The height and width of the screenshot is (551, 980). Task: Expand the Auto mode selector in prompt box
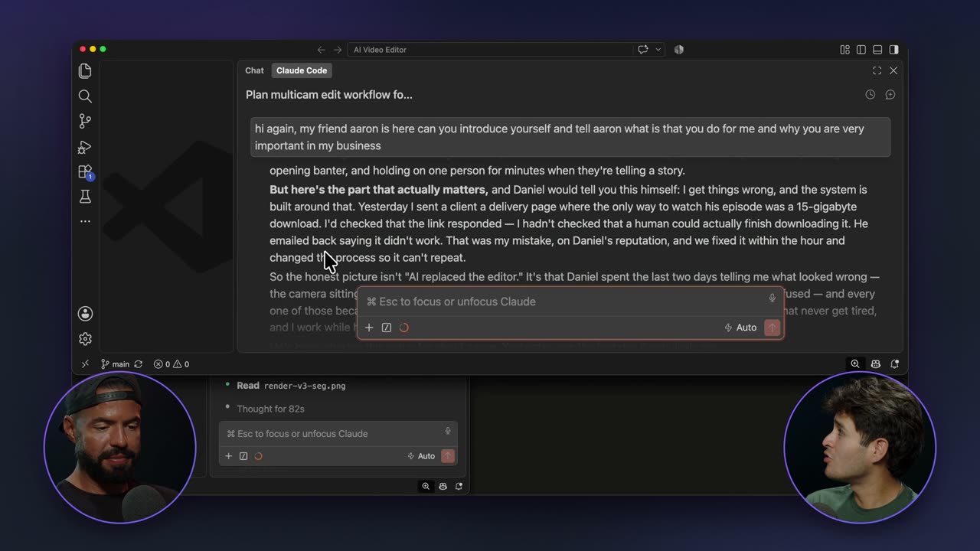[740, 328]
